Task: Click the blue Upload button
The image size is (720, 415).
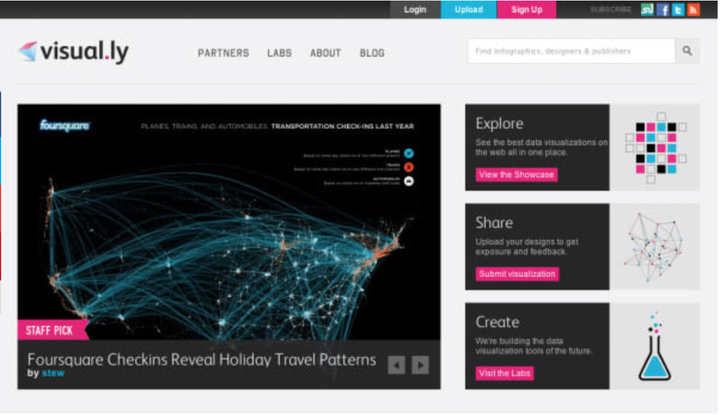Action: point(469,10)
